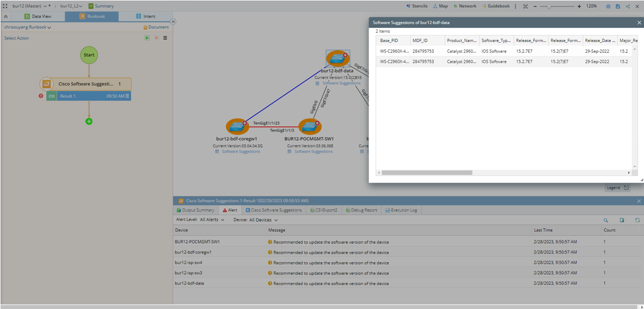This screenshot has height=309, width=644.
Task: Click the search icon in alert pane
Action: pyautogui.click(x=606, y=220)
